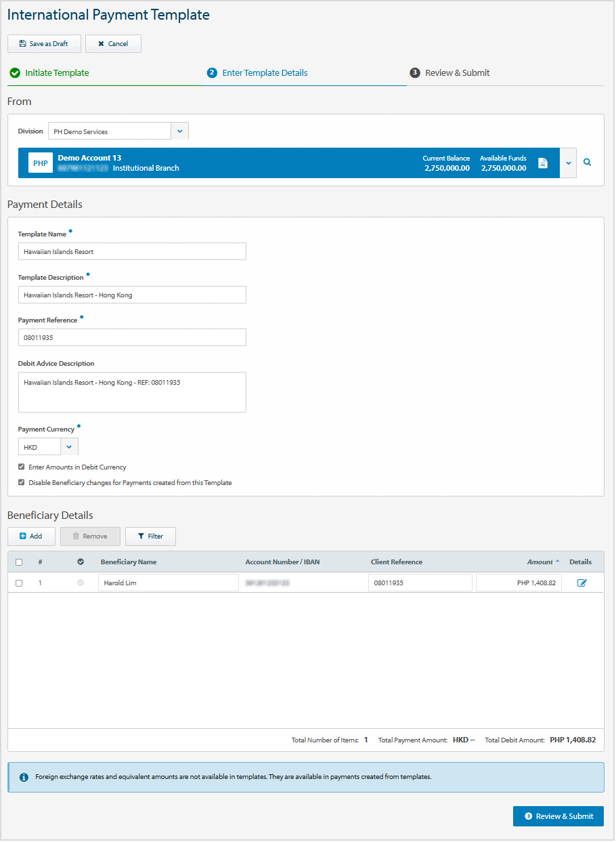
Task: Expand the Demo Account 13 account selector
Action: (x=568, y=163)
